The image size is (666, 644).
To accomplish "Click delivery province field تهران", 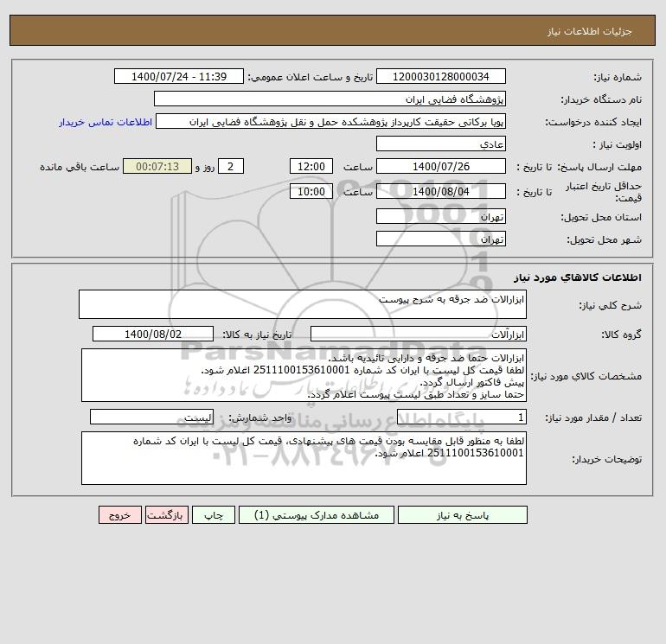I will coord(441,216).
